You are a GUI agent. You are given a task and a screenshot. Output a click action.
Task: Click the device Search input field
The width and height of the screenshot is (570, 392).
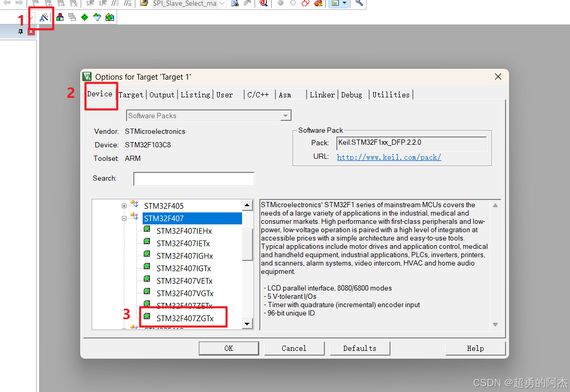(194, 179)
